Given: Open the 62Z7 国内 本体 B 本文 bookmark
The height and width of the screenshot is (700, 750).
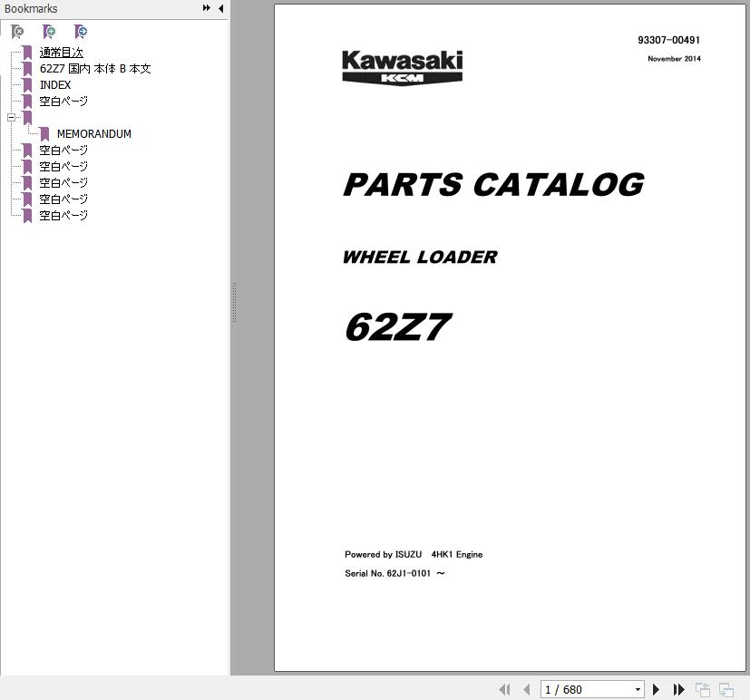Looking at the screenshot, I should tap(95, 69).
